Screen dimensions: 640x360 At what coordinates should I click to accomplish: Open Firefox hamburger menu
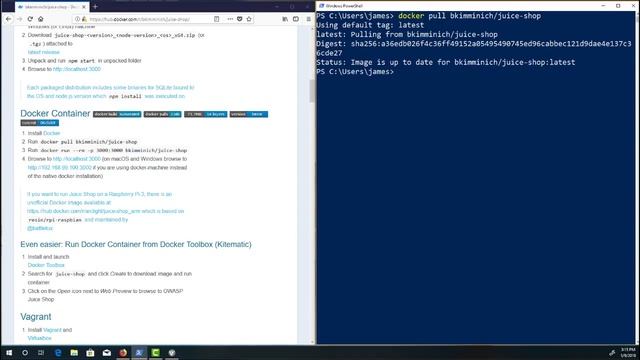pos(309,19)
